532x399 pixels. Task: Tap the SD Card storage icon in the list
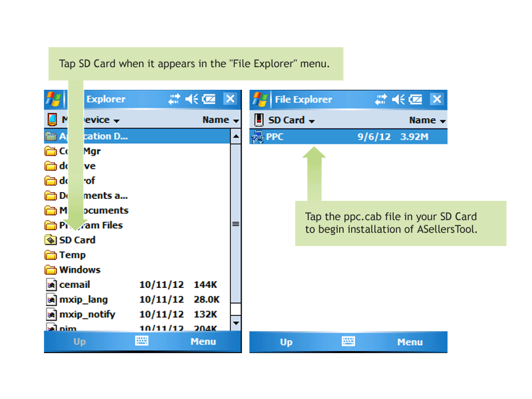51,240
